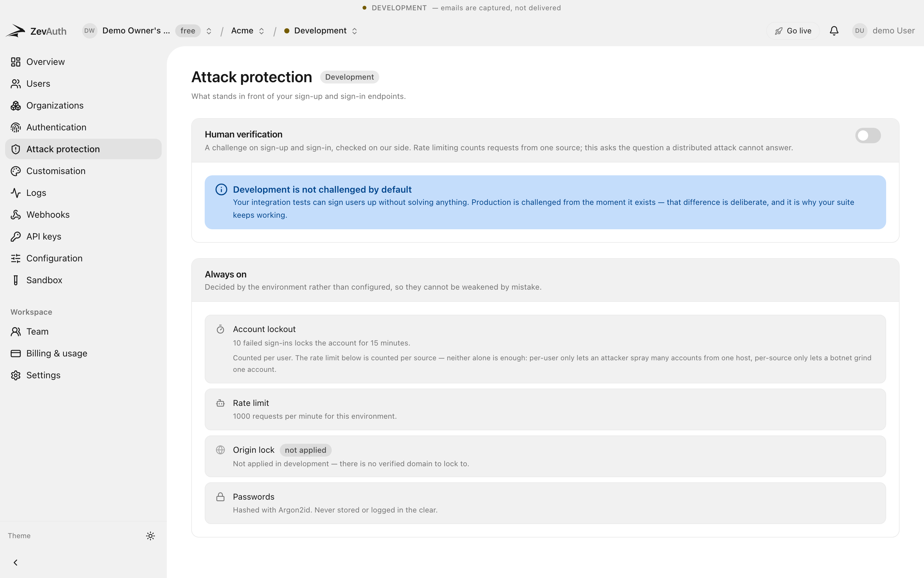Viewport: 924px width, 578px height.
Task: Click the Attack protection shield icon
Action: pyautogui.click(x=16, y=149)
